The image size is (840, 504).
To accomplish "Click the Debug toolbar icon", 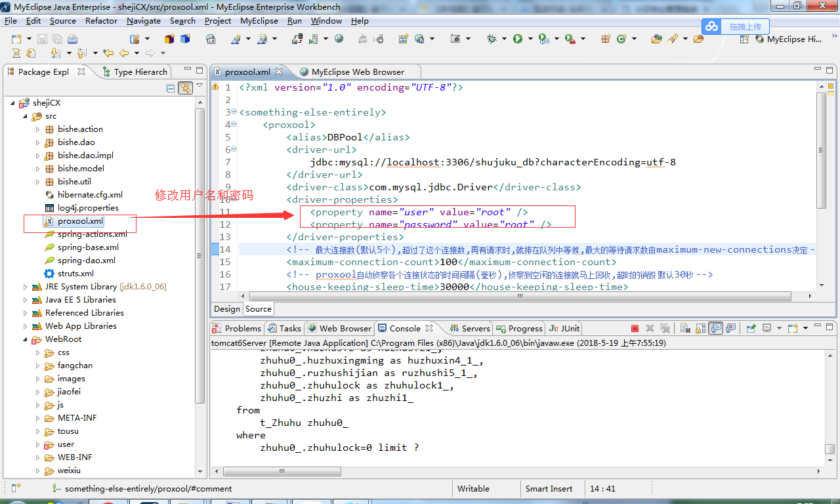I will coord(491,39).
